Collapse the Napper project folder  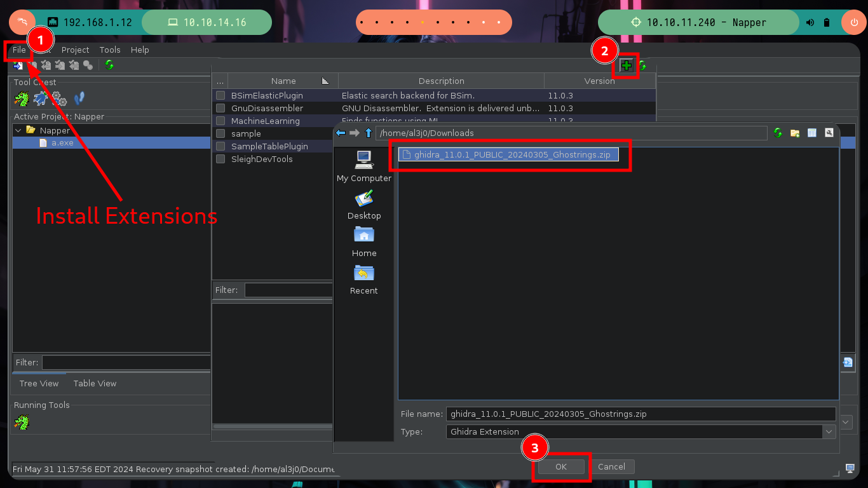pos(18,130)
